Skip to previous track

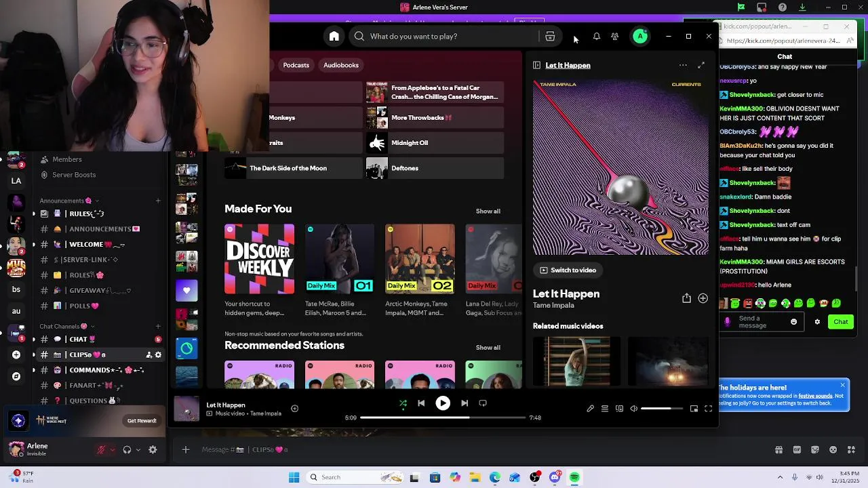click(x=421, y=403)
